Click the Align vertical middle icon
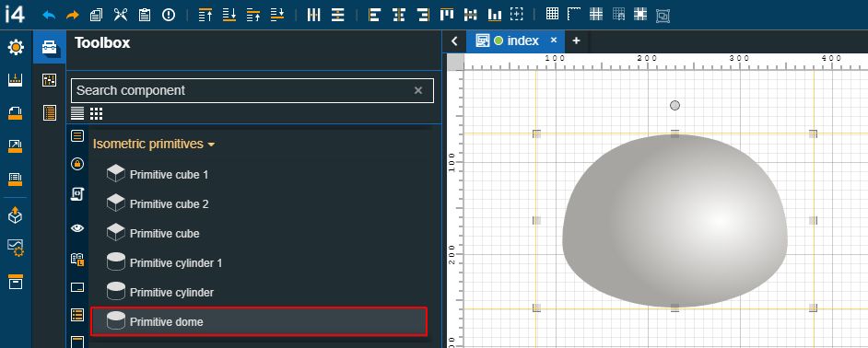 (471, 15)
